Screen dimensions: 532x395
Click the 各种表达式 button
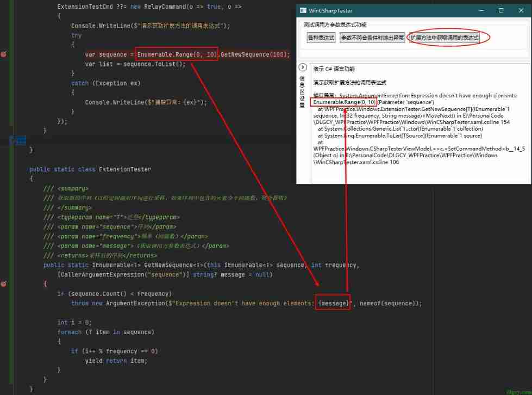321,38
